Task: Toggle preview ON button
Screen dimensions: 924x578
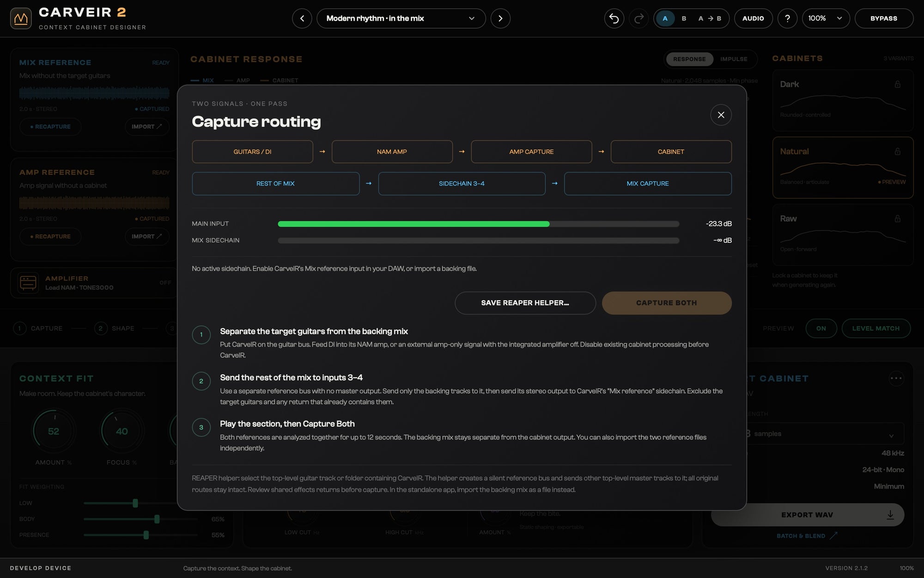Action: [821, 328]
